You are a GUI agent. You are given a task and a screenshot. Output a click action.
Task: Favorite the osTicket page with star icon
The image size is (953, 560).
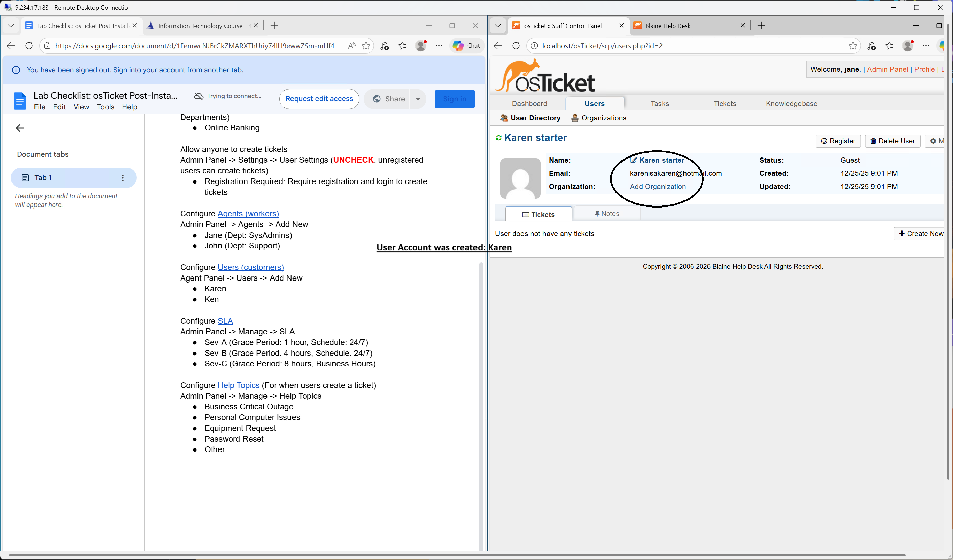853,46
